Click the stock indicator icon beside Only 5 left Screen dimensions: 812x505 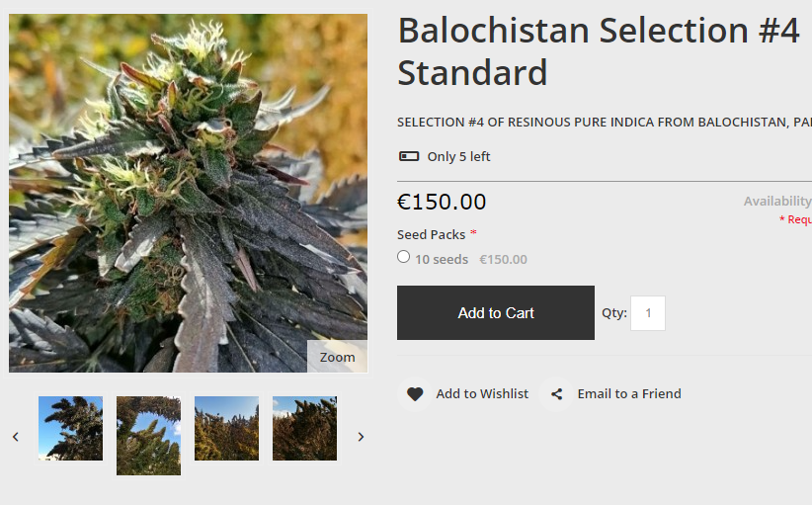click(408, 156)
